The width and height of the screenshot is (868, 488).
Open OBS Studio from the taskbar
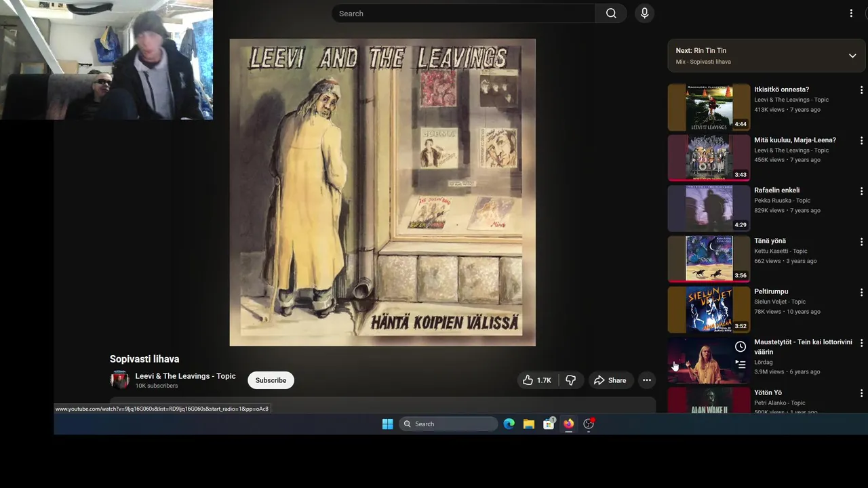pyautogui.click(x=589, y=424)
